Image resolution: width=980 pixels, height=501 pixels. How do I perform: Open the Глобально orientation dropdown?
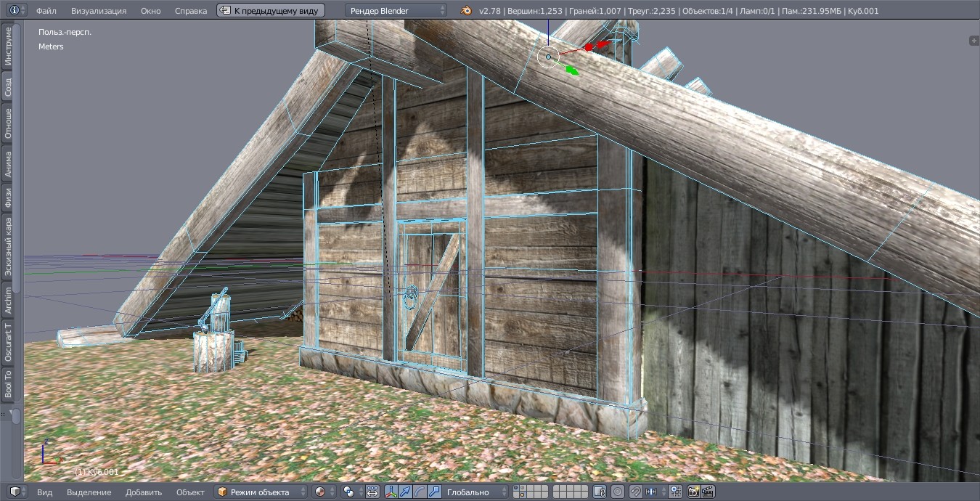474,492
